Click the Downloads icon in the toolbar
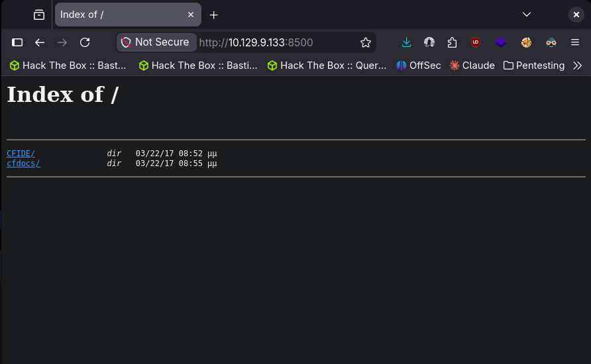 tap(407, 42)
